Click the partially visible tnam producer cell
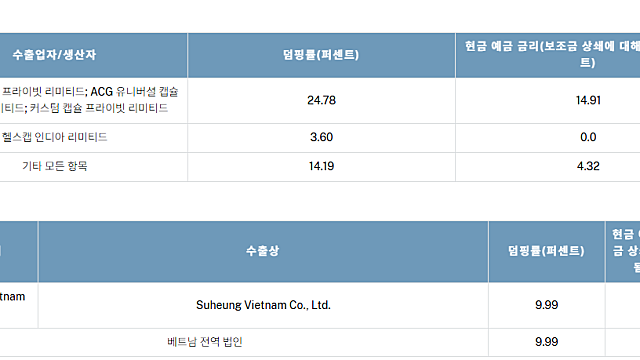The height and width of the screenshot is (360, 640). (18, 305)
